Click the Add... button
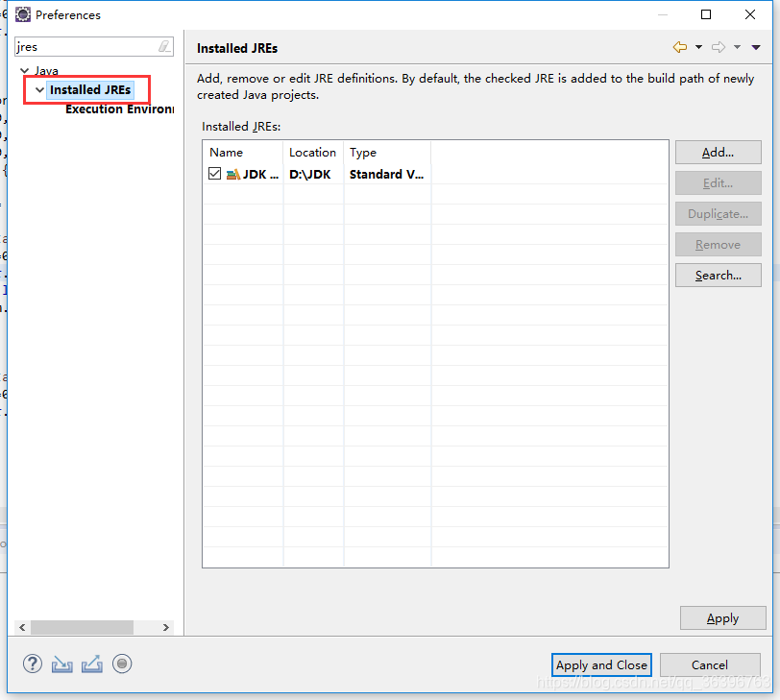 (x=718, y=152)
